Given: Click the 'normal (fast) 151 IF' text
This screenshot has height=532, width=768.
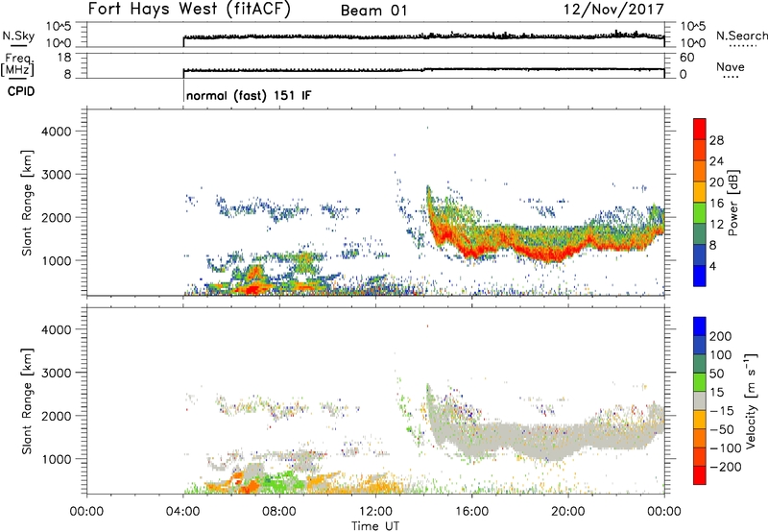Looking at the screenshot, I should (249, 95).
